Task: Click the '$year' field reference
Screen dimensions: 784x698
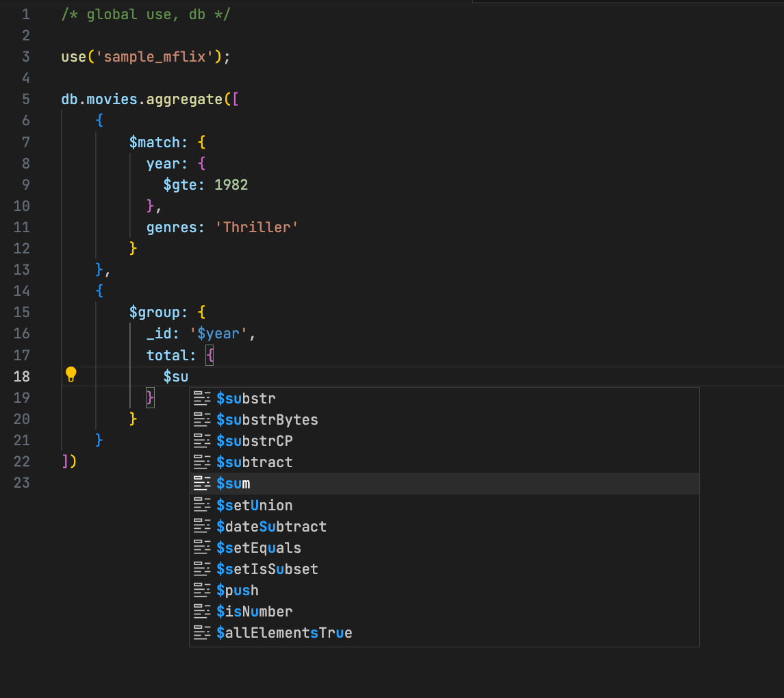Action: [218, 333]
